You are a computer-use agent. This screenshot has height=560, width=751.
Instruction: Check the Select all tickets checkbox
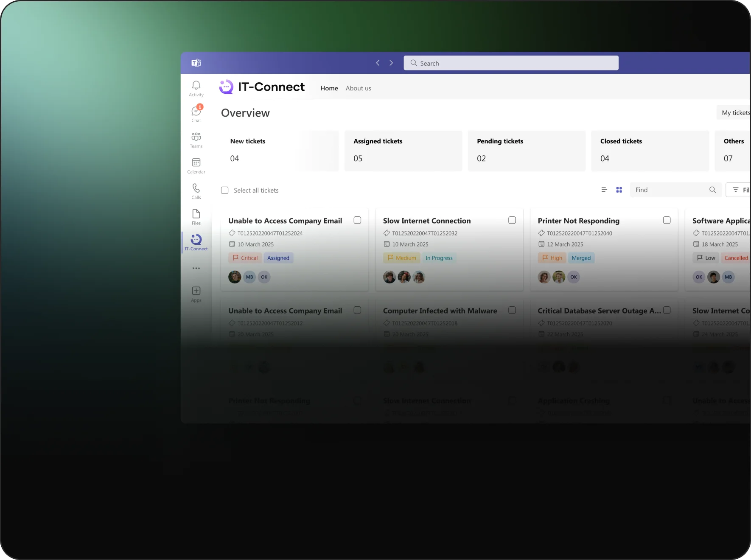click(225, 190)
